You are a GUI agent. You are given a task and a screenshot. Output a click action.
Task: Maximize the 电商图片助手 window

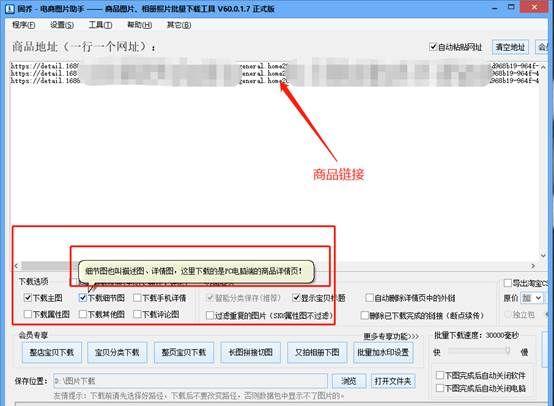(x=511, y=7)
